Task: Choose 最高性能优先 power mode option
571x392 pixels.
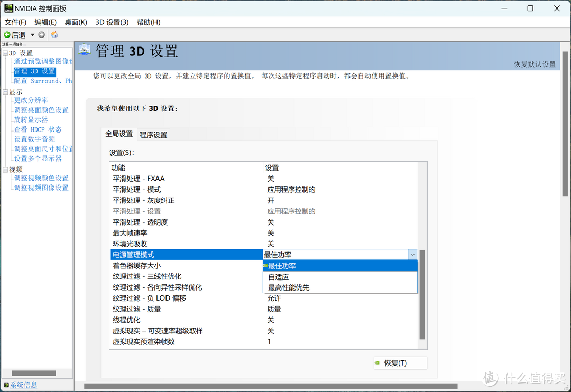Action: point(340,287)
